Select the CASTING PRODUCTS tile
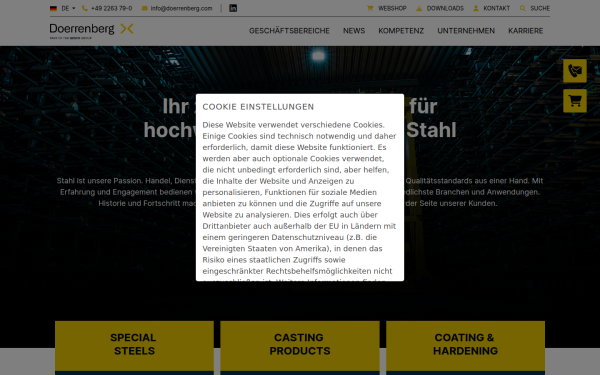This screenshot has height=375, width=600. click(300, 347)
